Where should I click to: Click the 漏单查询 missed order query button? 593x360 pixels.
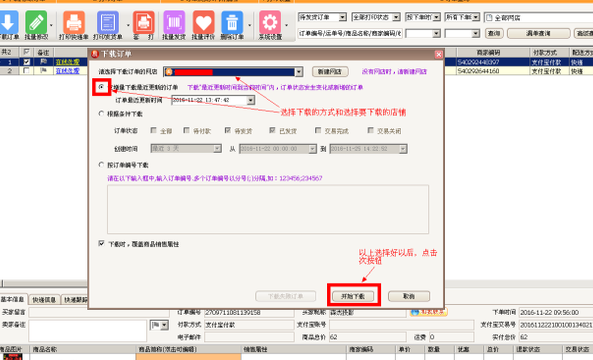538,33
